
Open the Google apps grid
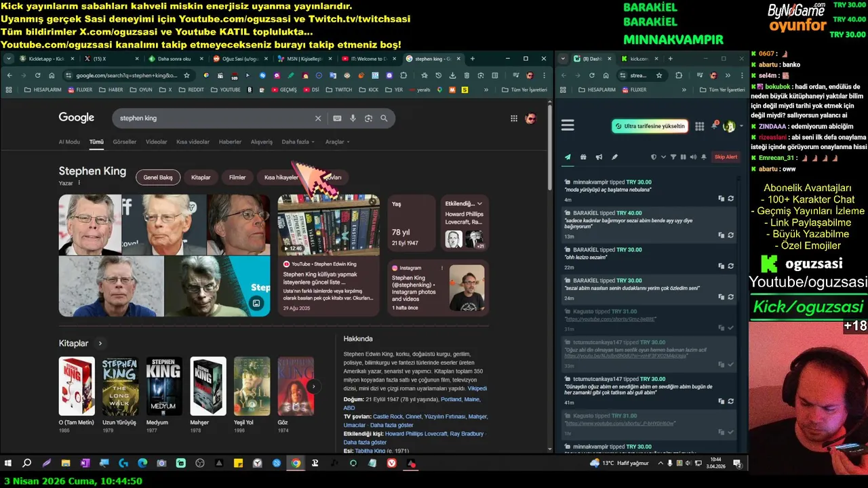(514, 119)
